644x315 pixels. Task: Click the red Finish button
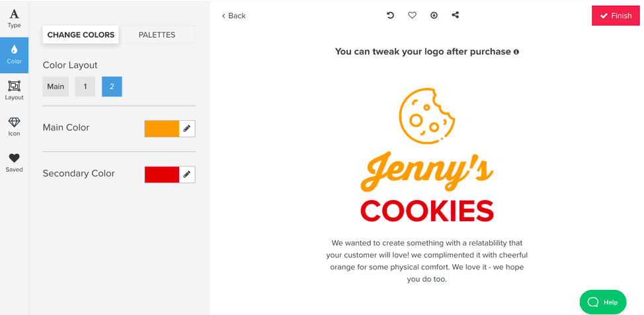(x=616, y=16)
